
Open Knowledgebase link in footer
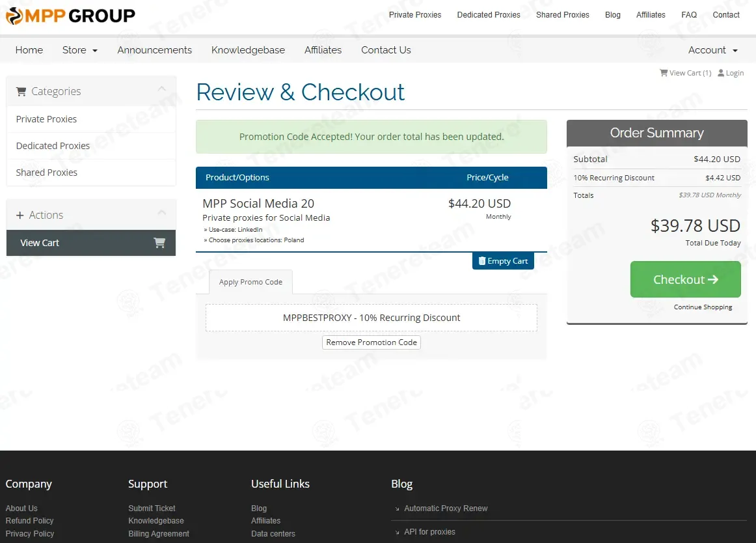tap(156, 521)
